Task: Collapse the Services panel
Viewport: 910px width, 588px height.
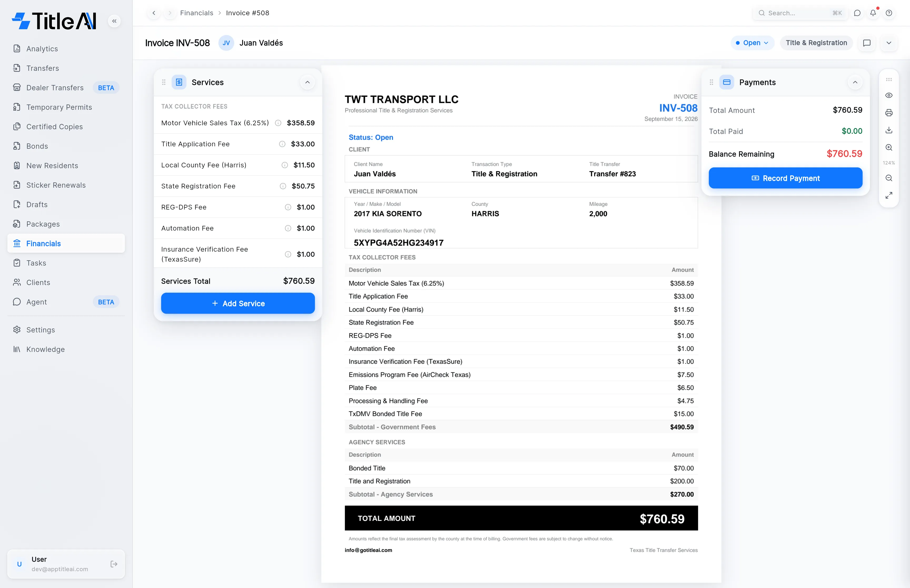Action: 307,82
